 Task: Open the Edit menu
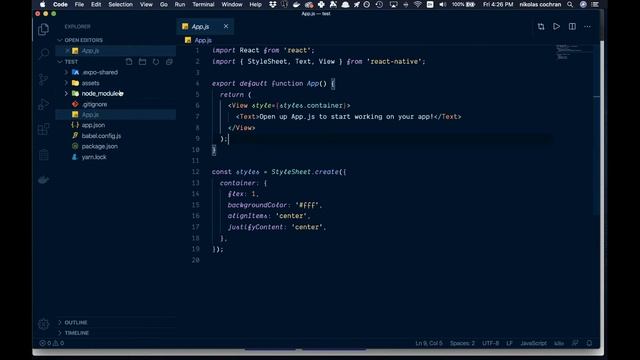click(x=96, y=4)
